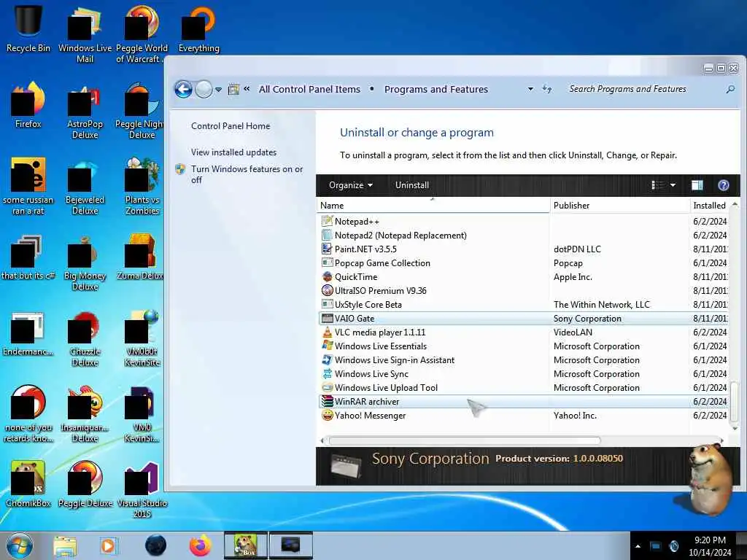Select UxStyle Core Beta row

click(523, 304)
